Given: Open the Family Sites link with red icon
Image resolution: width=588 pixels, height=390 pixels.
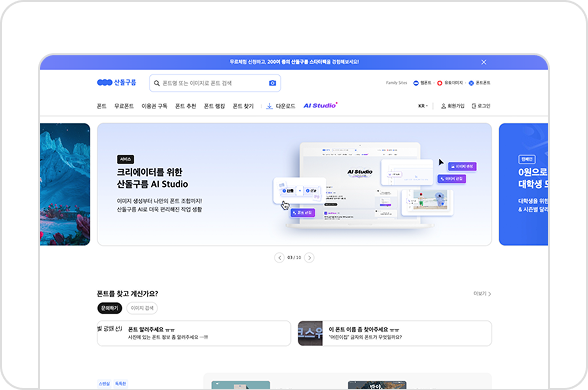Looking at the screenshot, I should coord(450,83).
